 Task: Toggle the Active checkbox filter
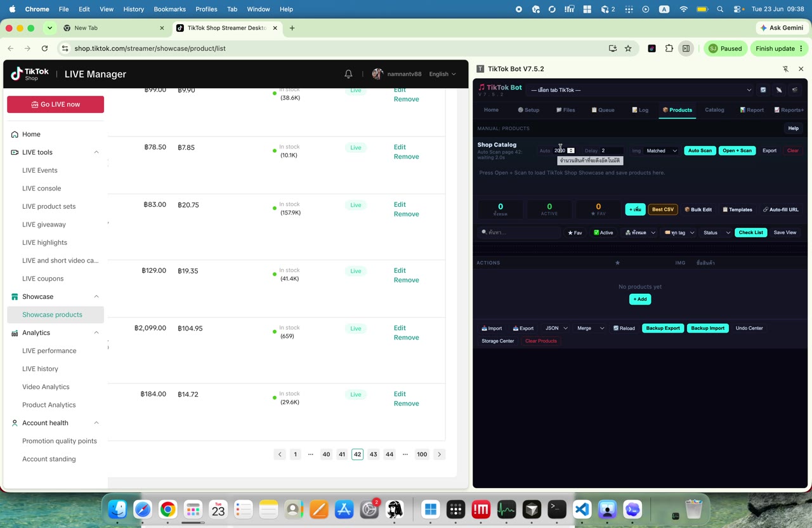point(603,233)
